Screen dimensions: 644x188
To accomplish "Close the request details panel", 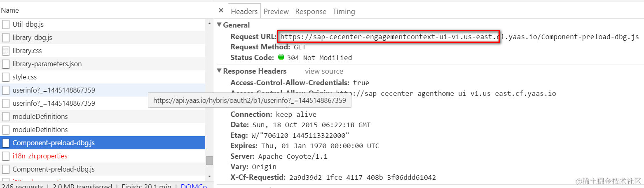I will 221,11.
